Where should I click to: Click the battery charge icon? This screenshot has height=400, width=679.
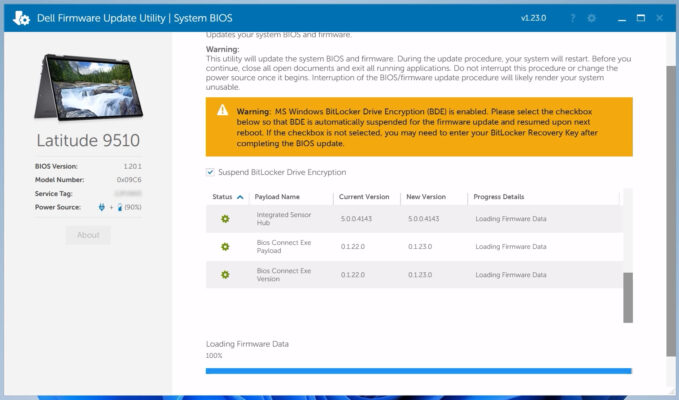(120, 207)
